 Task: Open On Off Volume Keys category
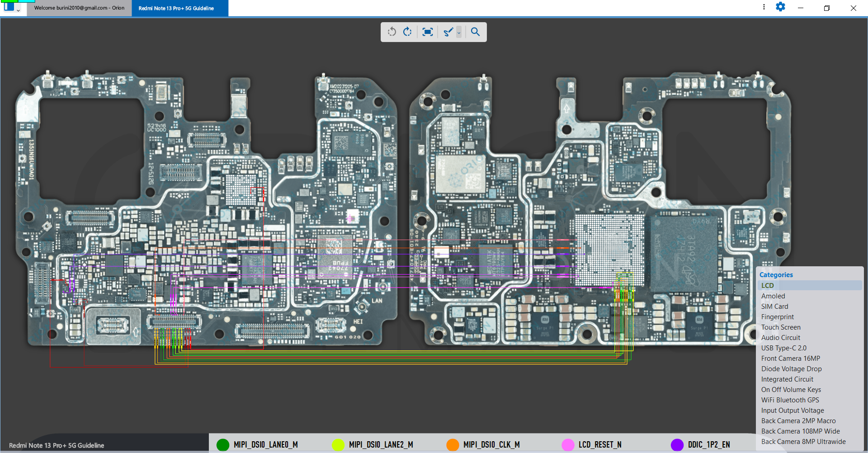[810, 389]
